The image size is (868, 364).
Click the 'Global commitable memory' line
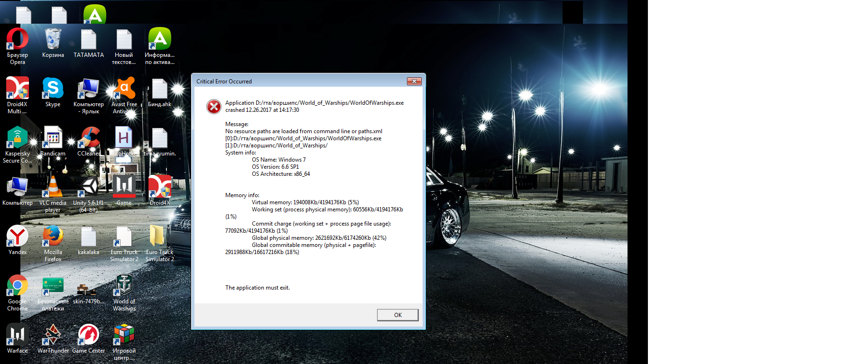click(x=314, y=245)
